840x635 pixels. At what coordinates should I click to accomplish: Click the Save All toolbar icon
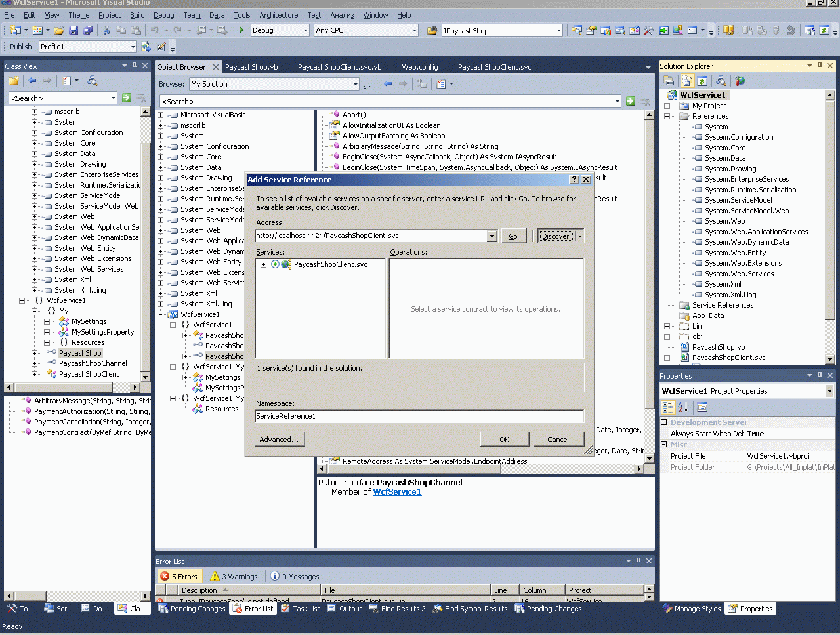coord(88,30)
